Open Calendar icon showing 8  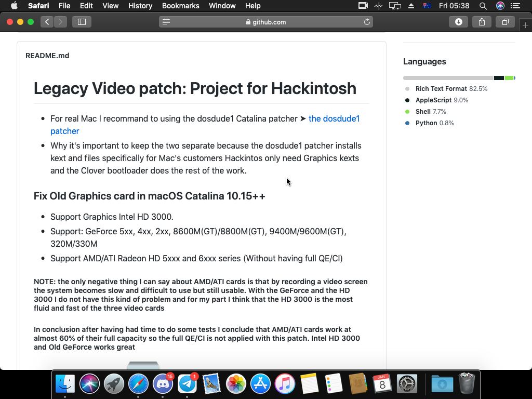(382, 384)
